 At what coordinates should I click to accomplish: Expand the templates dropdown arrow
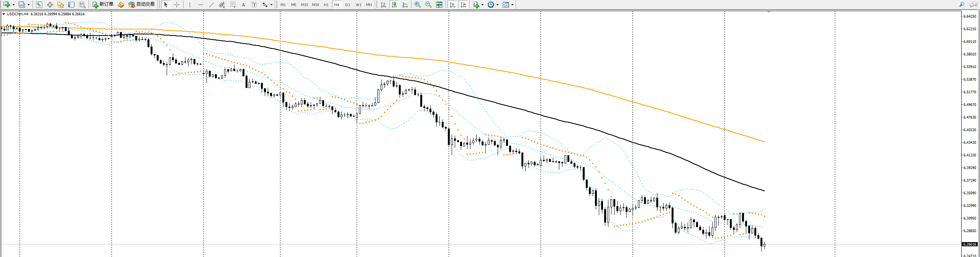click(512, 5)
